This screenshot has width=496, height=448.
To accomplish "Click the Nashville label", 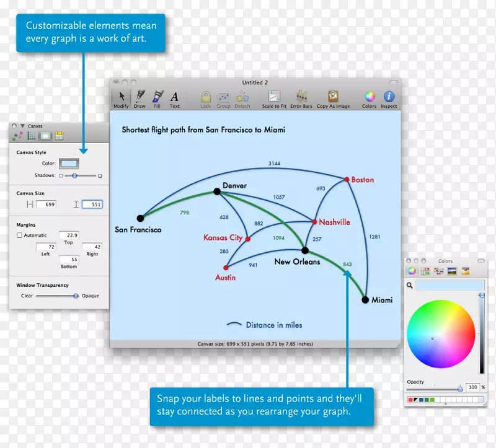I will 334,222.
